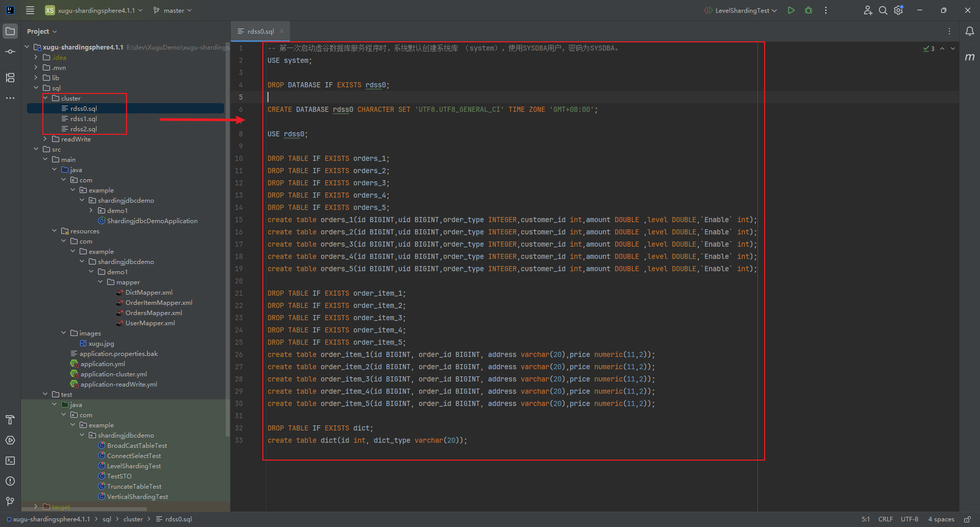This screenshot has height=527, width=980.
Task: Expand the readWrite folder
Action: point(45,139)
